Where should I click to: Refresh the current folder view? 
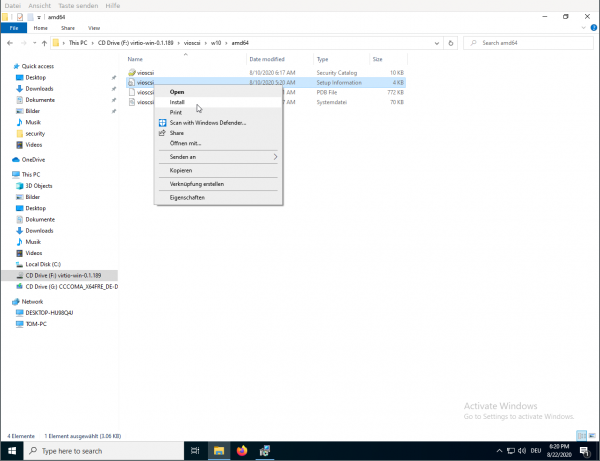452,43
